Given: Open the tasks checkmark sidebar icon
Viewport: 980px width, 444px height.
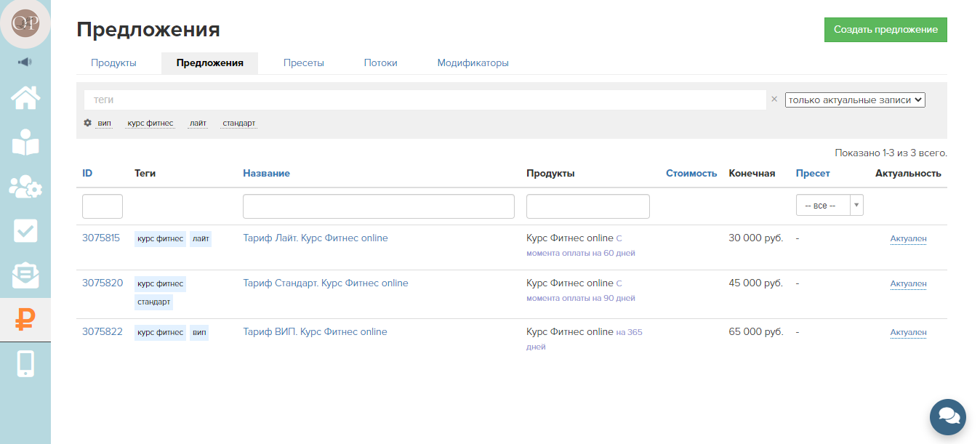Looking at the screenshot, I should click(x=25, y=231).
